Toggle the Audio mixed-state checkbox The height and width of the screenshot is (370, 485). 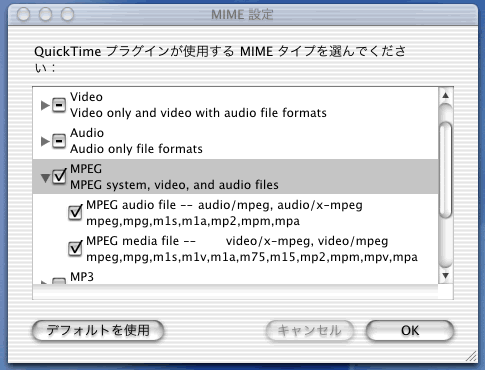click(x=59, y=141)
